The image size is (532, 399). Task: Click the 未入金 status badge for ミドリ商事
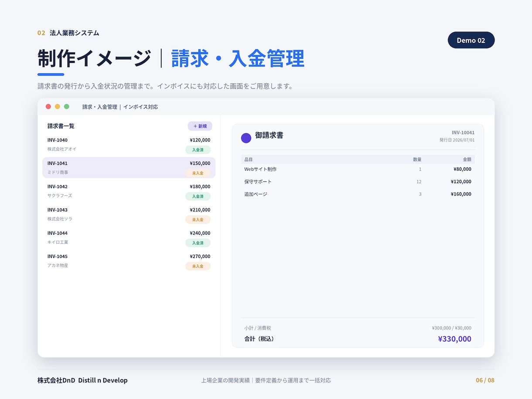(198, 173)
